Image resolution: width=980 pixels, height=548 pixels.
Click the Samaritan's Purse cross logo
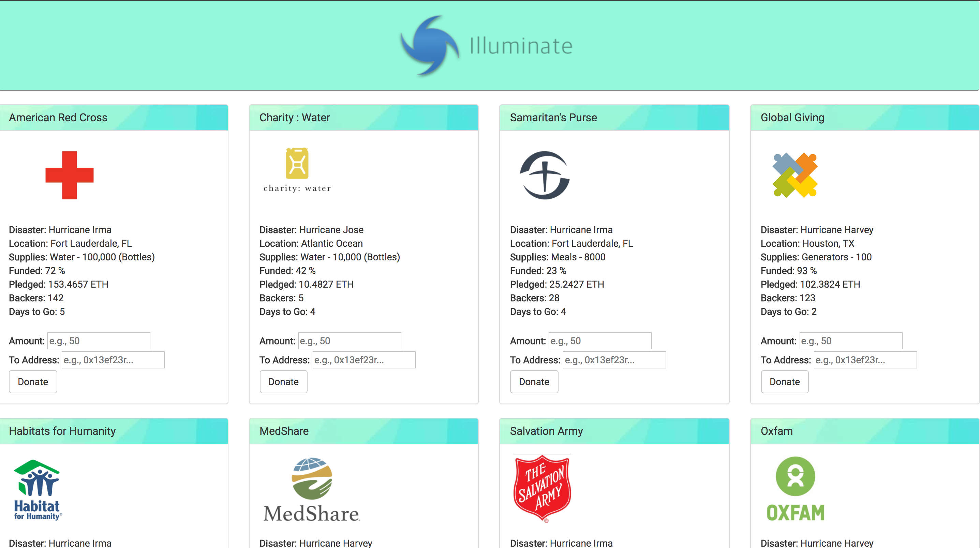[x=545, y=175]
